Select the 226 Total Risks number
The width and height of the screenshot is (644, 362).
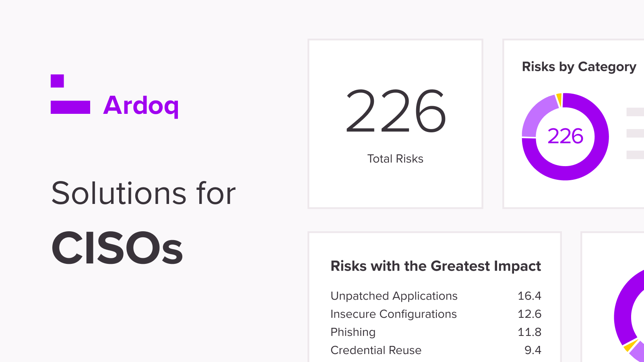tap(396, 111)
